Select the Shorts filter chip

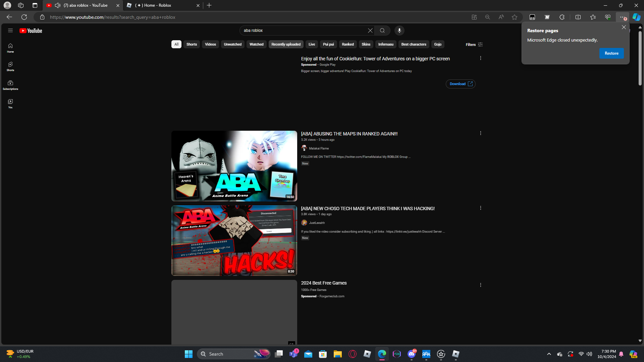point(192,44)
